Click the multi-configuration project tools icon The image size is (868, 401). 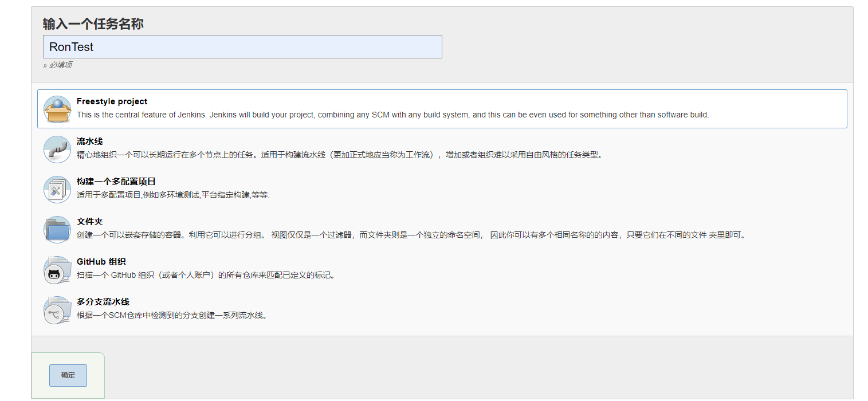57,189
